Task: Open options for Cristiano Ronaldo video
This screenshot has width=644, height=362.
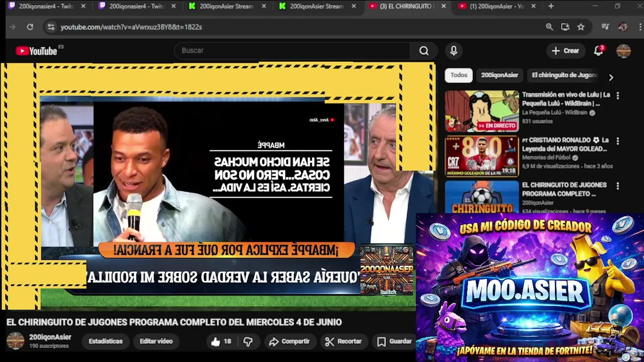Action: coord(618,141)
